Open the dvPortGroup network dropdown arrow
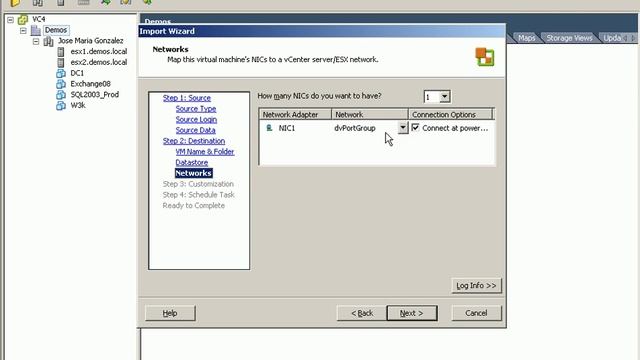 [403, 127]
